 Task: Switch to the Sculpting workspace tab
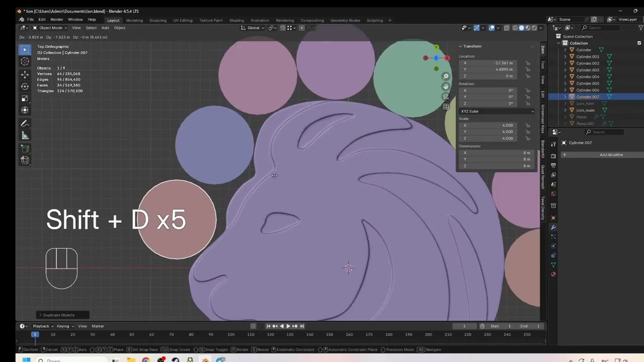click(x=157, y=20)
